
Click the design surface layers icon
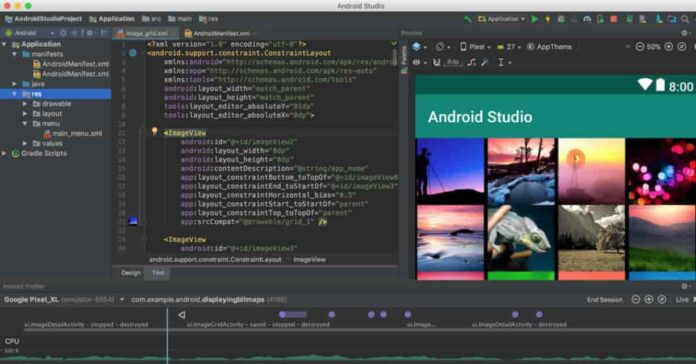pyautogui.click(x=416, y=47)
